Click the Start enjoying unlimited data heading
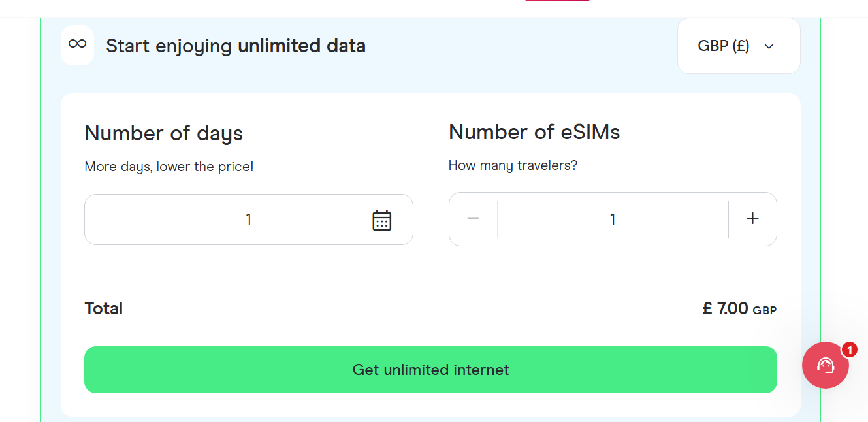The image size is (868, 422). 235,46
